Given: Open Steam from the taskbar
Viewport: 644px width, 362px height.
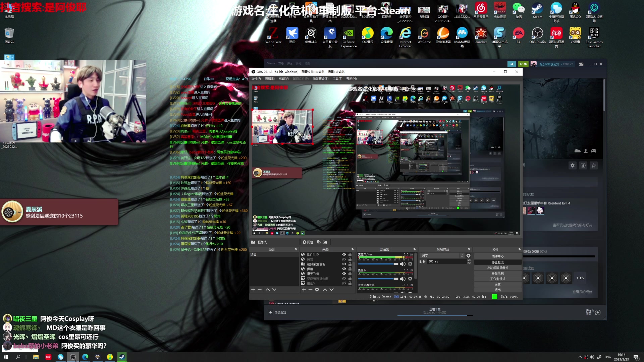Looking at the screenshot, I should tap(122, 357).
